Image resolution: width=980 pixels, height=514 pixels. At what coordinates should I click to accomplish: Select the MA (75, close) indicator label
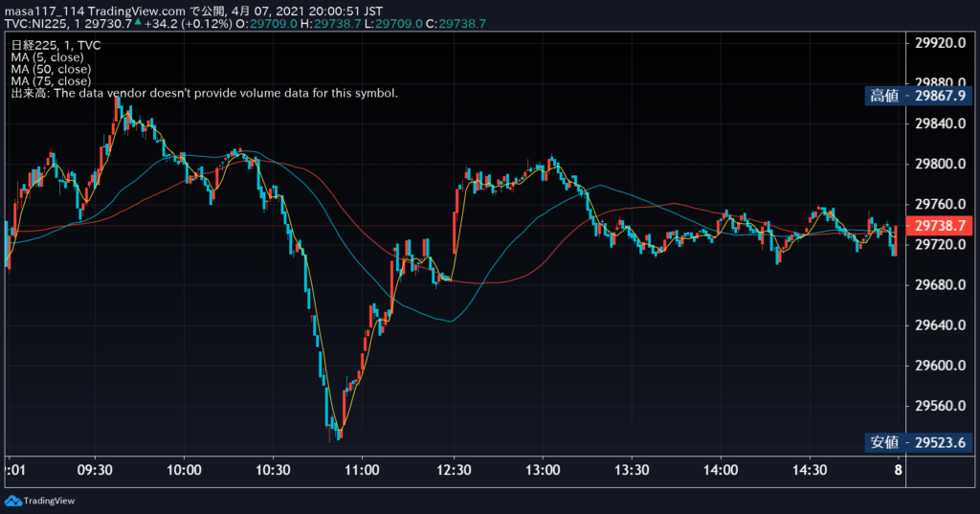[51, 81]
